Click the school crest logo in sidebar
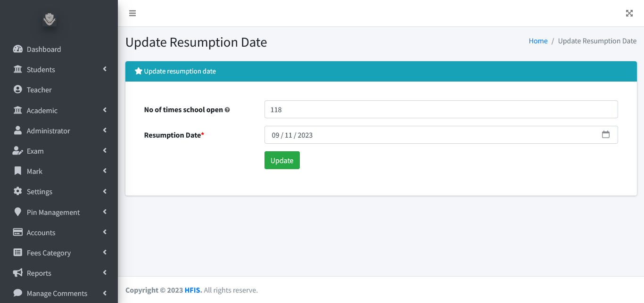Screen dimensions: 644x303 [x=50, y=19]
